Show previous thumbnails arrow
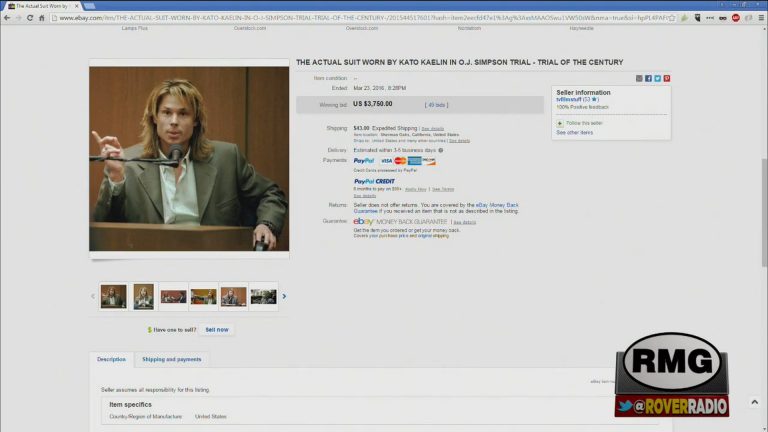Viewport: 768px width, 432px height. [93, 296]
